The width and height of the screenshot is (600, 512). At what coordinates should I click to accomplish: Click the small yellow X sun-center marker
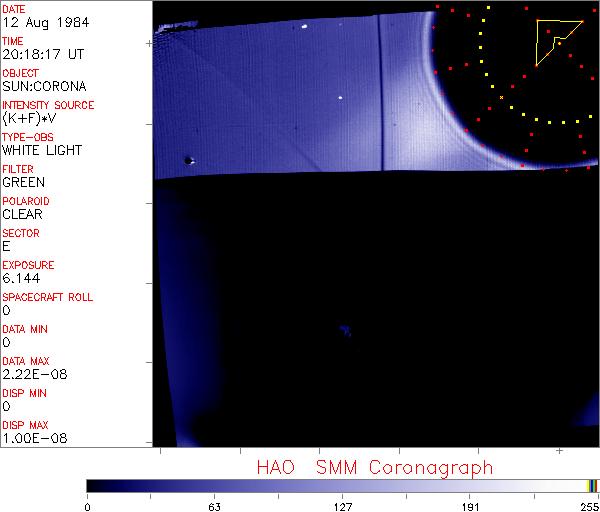pyautogui.click(x=501, y=97)
